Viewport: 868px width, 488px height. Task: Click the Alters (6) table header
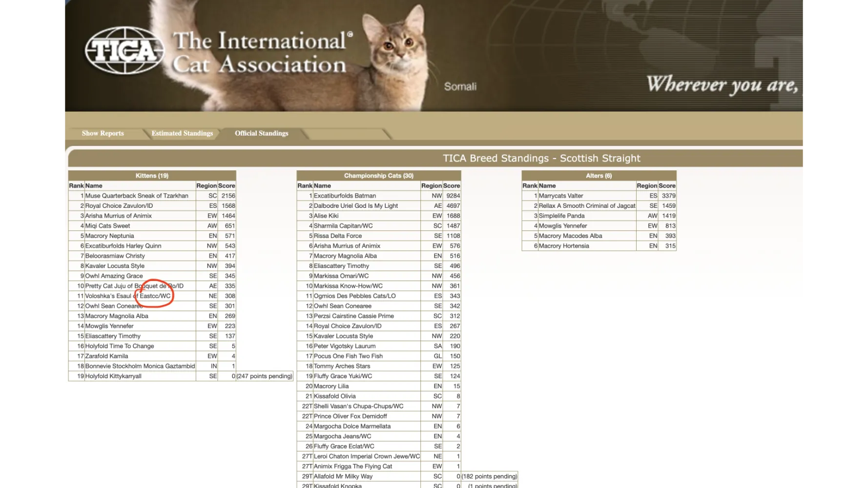pyautogui.click(x=599, y=176)
